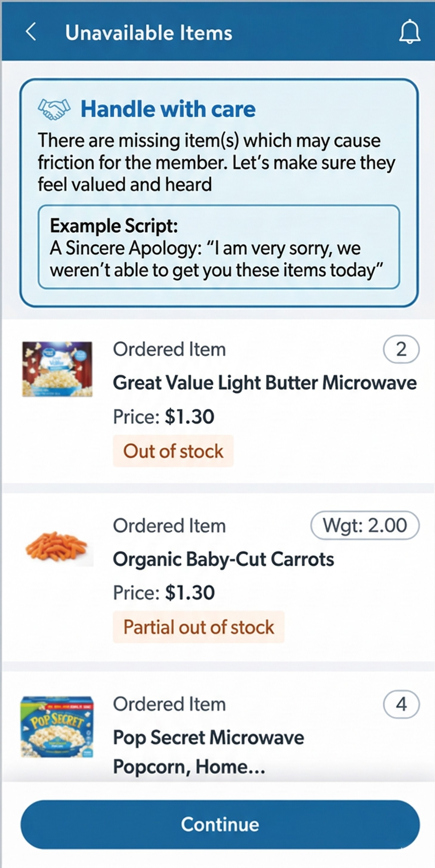Image resolution: width=435 pixels, height=868 pixels.
Task: Tap the Unavailable Items page title
Action: 148,33
